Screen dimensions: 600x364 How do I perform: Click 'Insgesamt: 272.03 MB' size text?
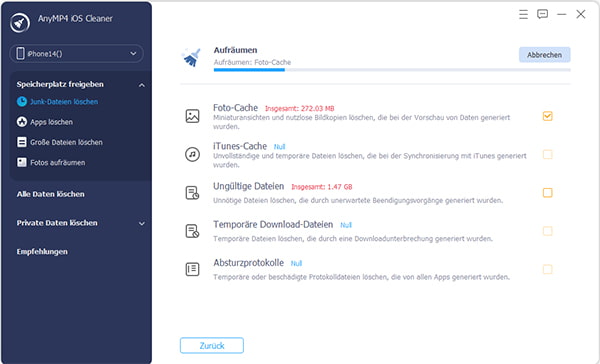pyautogui.click(x=300, y=109)
